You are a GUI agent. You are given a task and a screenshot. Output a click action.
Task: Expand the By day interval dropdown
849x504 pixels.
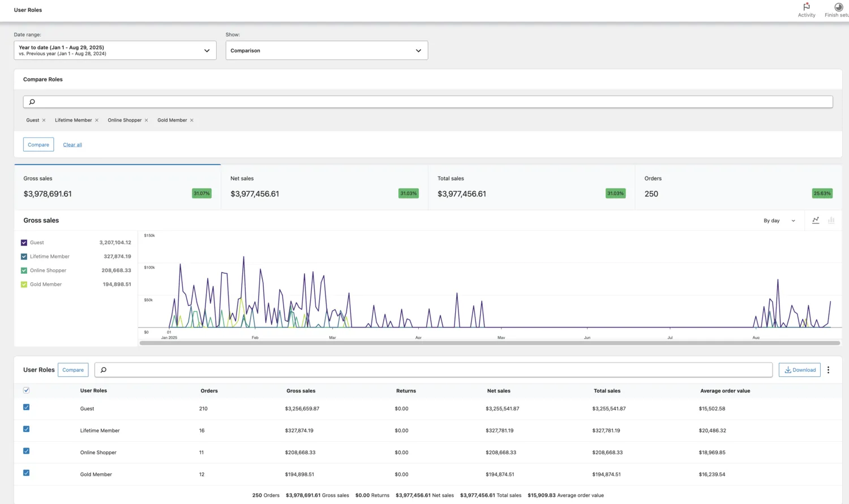pyautogui.click(x=779, y=221)
